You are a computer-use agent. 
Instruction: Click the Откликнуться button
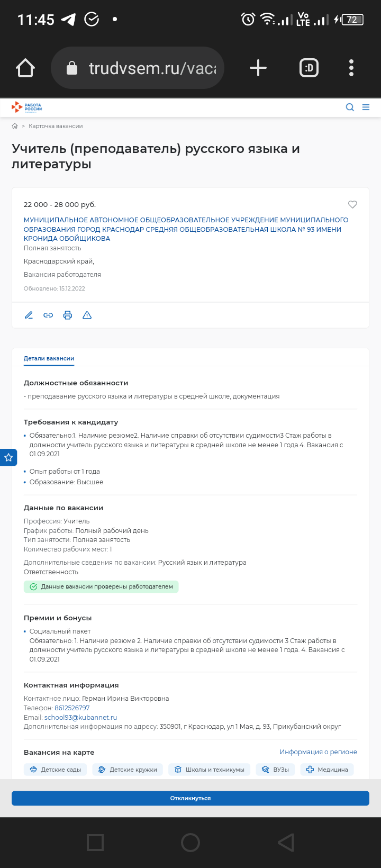[190, 798]
